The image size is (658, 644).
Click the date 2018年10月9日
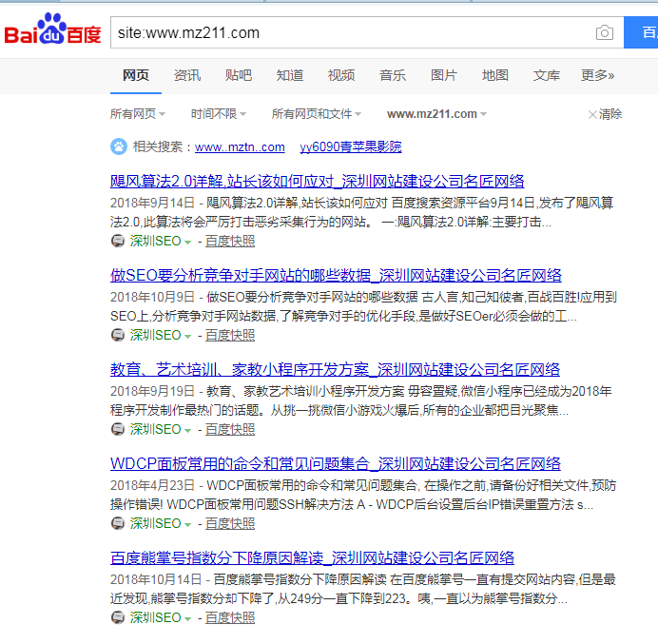[x=152, y=297]
